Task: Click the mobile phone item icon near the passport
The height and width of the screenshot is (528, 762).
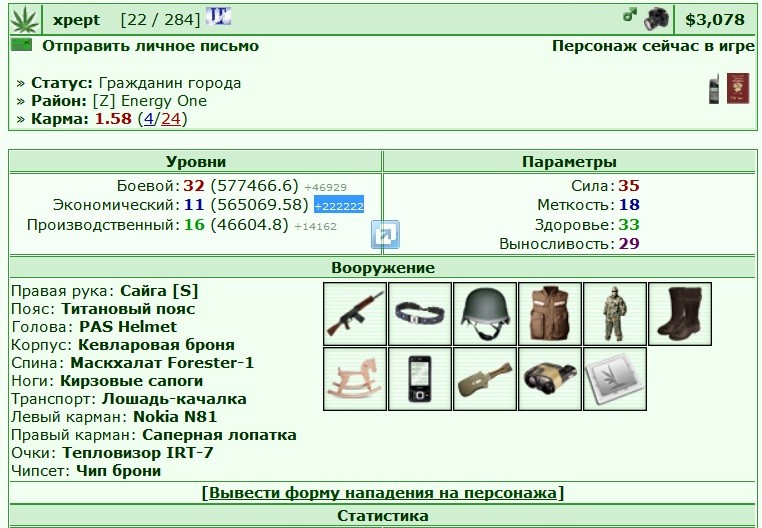Action: point(713,89)
